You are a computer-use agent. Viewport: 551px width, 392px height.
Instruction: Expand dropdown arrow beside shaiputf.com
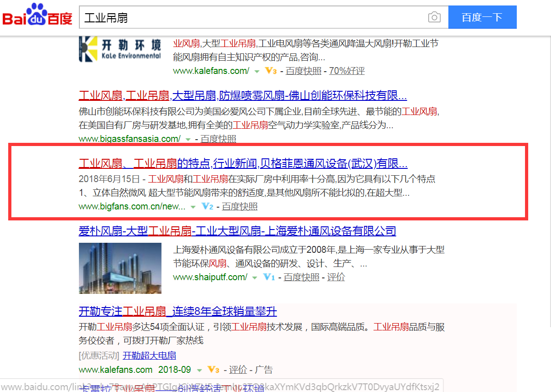pos(255,278)
